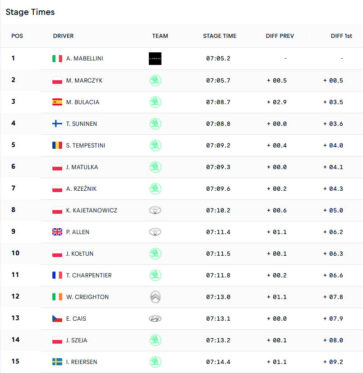The height and width of the screenshot is (373, 363).
Task: Open driver T. Charpentier's name link
Action: coord(89,275)
